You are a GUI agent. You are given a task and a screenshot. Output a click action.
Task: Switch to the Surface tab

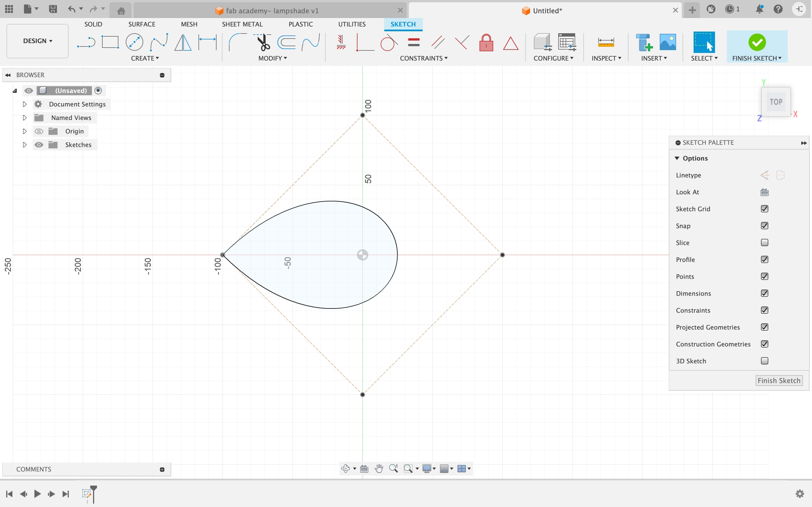pos(142,24)
